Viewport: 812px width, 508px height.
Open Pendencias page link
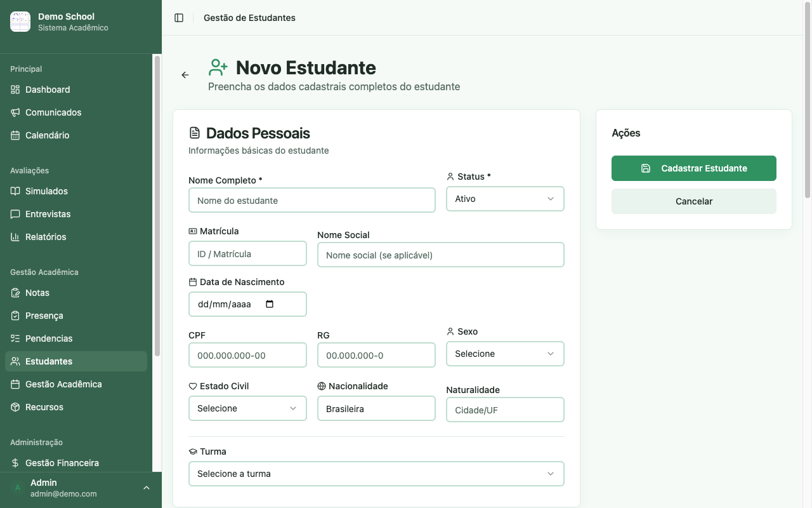76,338
